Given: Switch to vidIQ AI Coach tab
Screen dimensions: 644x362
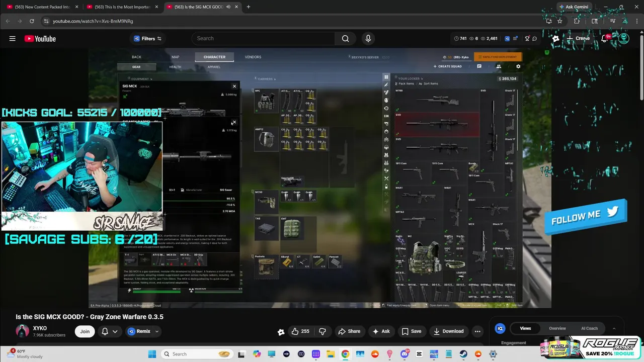Looking at the screenshot, I should click(x=589, y=328).
